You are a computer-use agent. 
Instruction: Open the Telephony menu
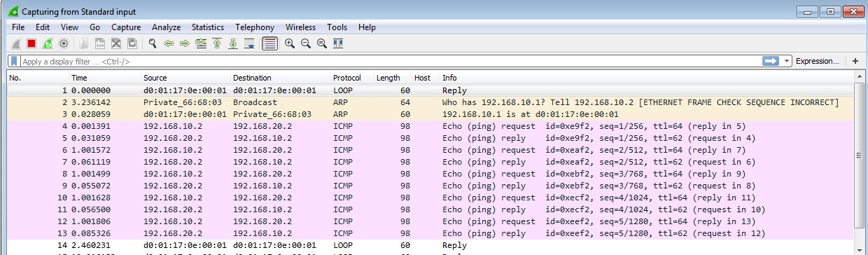[x=255, y=27]
